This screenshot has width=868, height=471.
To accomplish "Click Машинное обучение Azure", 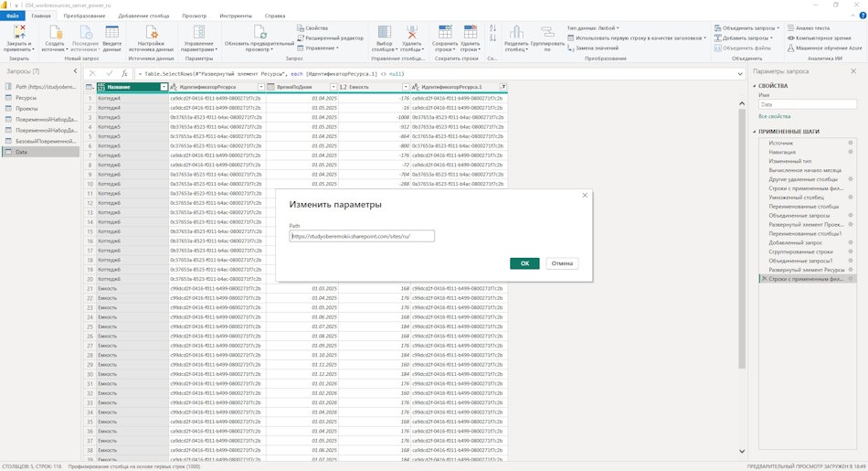I will point(825,48).
